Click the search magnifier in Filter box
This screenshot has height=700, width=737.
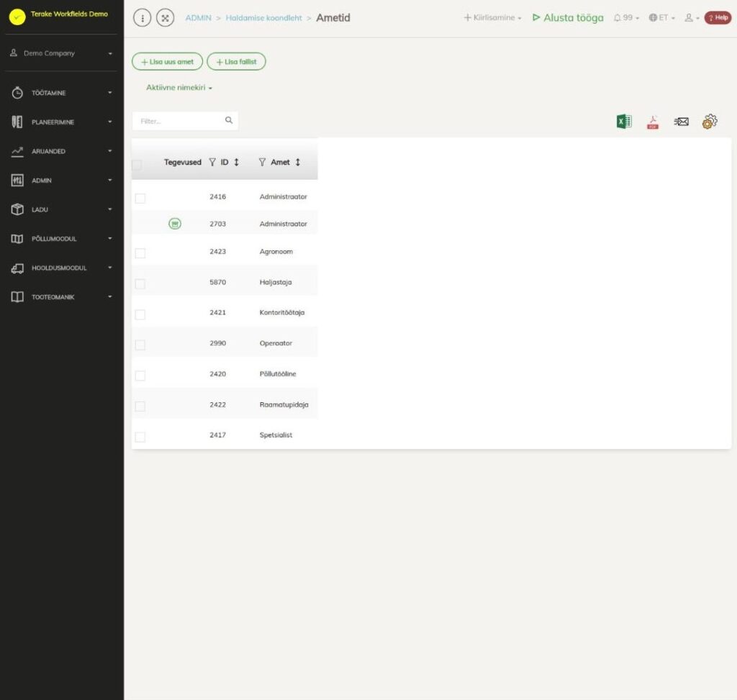tap(229, 120)
